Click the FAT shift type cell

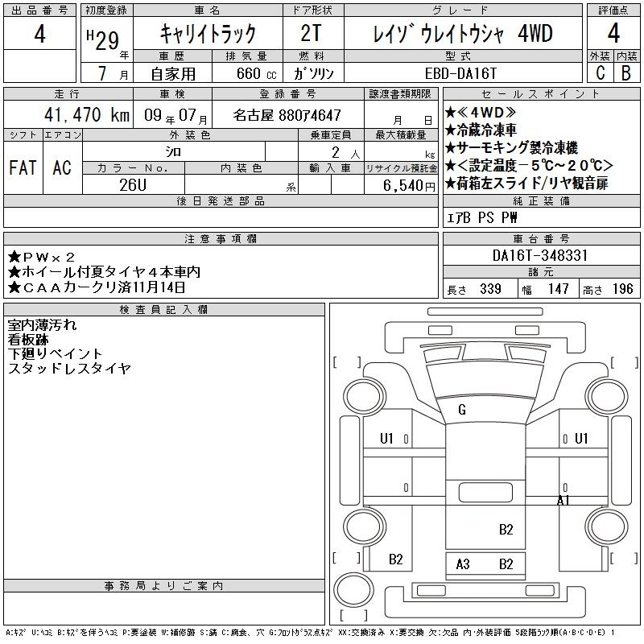(x=23, y=167)
